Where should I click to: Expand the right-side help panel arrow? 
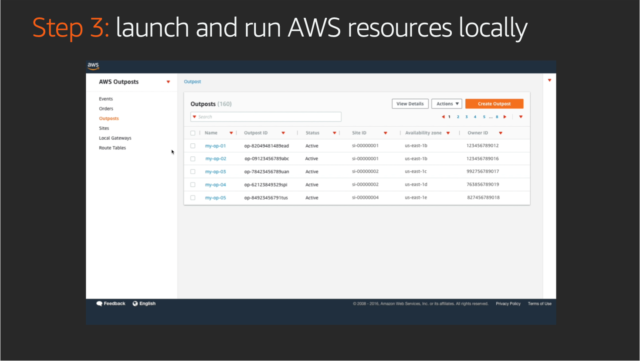(549, 80)
